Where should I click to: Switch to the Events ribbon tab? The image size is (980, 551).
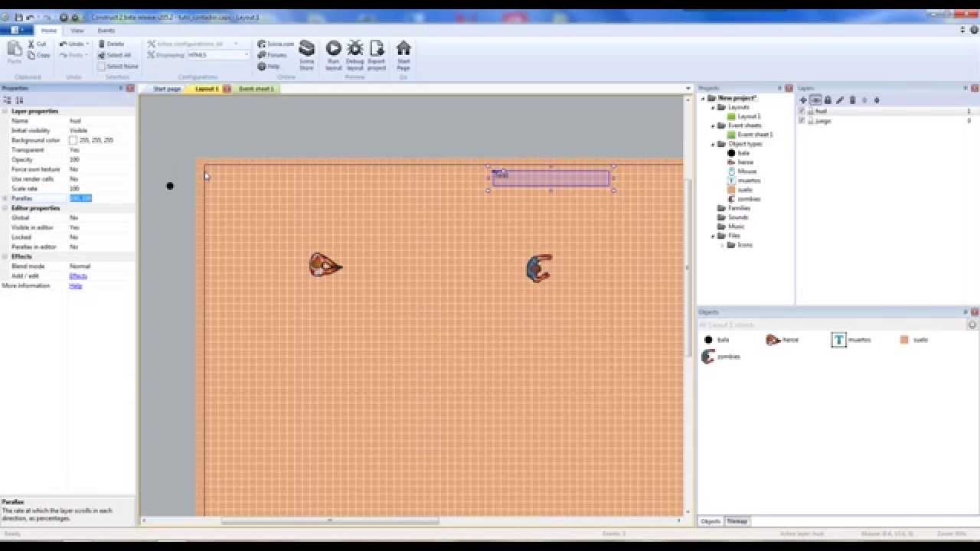106,31
